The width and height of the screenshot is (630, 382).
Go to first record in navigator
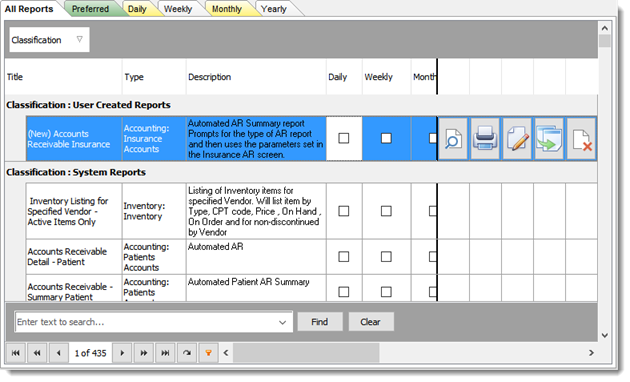tap(16, 353)
